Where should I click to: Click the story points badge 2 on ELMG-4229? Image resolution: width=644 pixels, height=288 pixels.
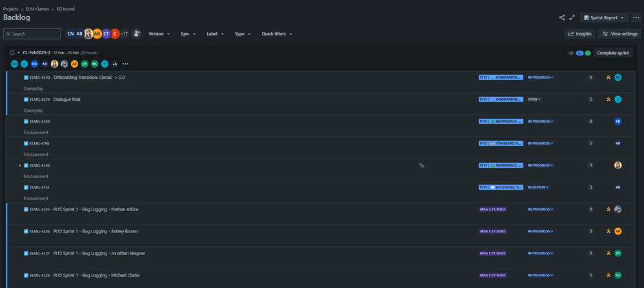590,99
